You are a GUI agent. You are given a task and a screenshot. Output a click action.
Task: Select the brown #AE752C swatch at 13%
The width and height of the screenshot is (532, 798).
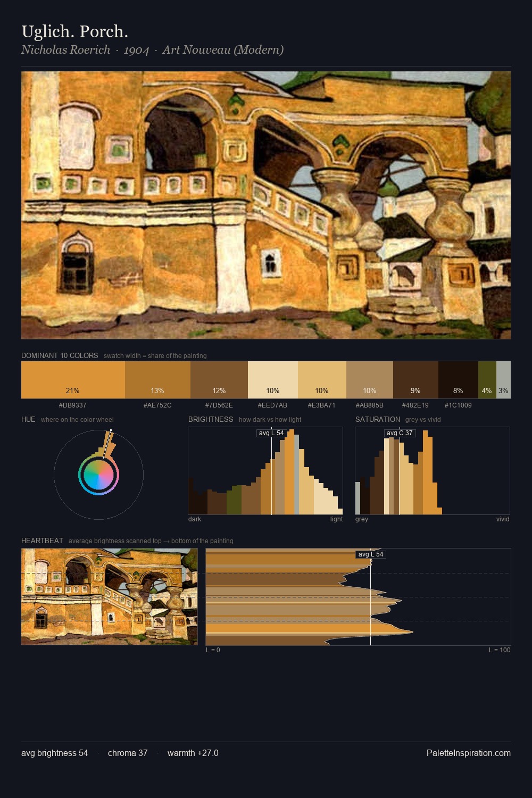157,380
